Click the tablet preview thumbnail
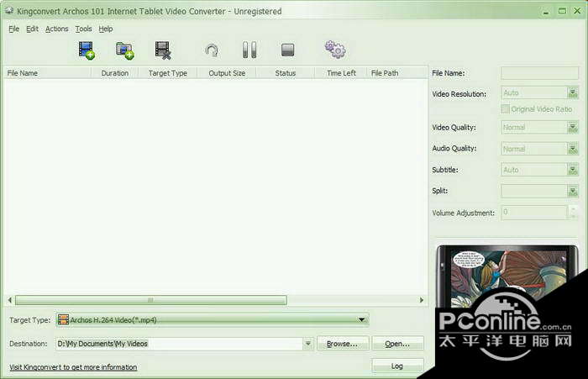 click(x=507, y=277)
